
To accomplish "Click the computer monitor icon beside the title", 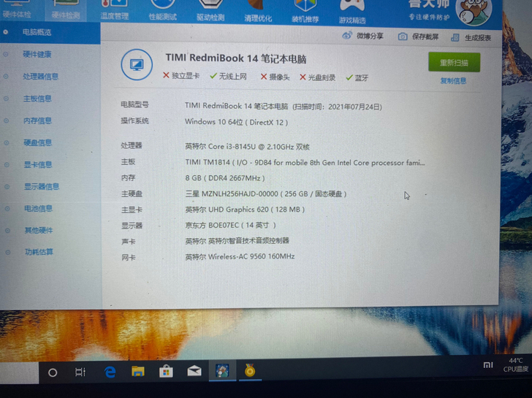I will (137, 64).
